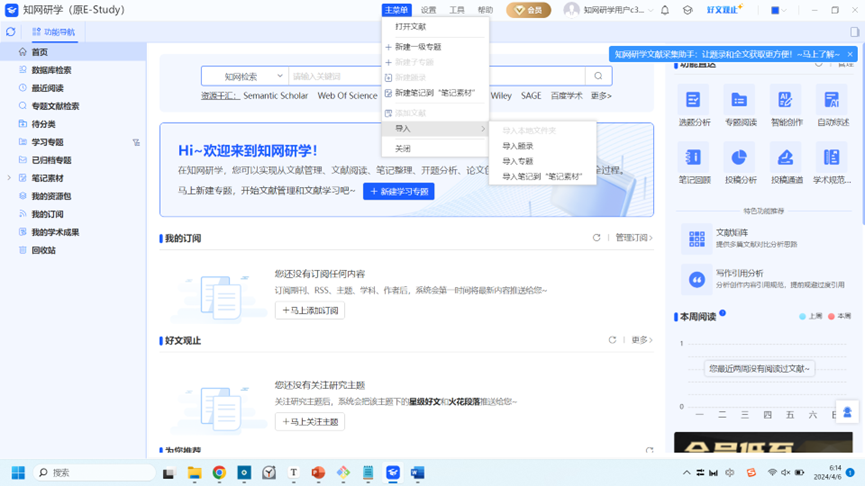Click the search magnifier icon in search bar
Viewport: 865px width, 486px height.
click(x=599, y=76)
